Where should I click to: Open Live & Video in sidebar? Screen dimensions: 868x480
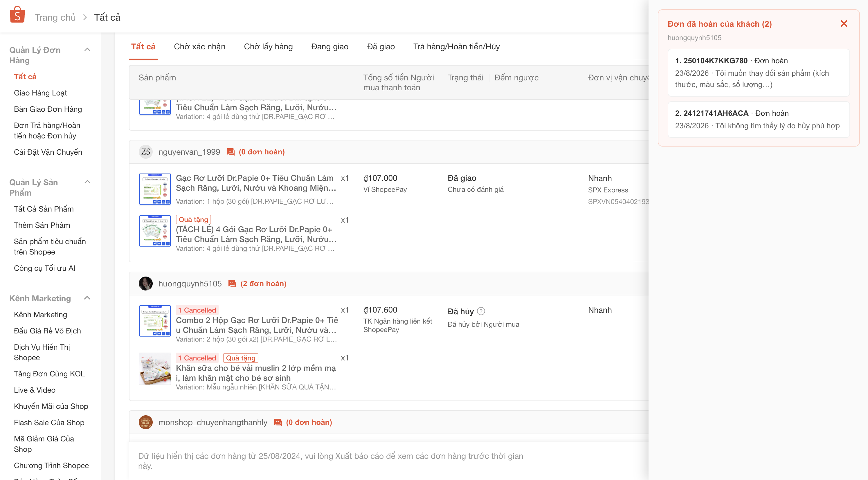[35, 390]
